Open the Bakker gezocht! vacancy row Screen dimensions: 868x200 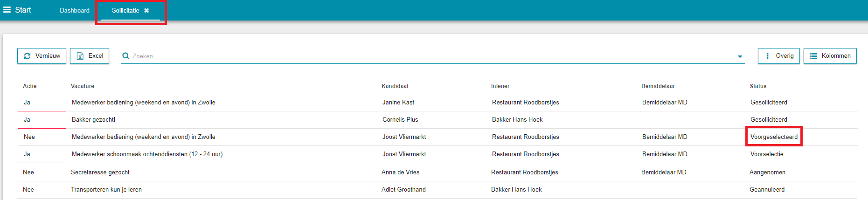tap(437, 120)
